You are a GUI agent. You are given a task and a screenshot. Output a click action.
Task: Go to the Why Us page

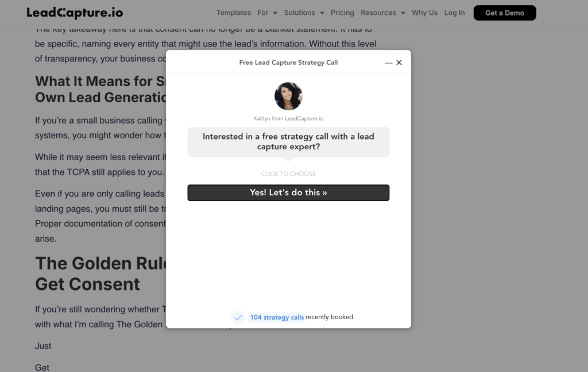pos(424,13)
